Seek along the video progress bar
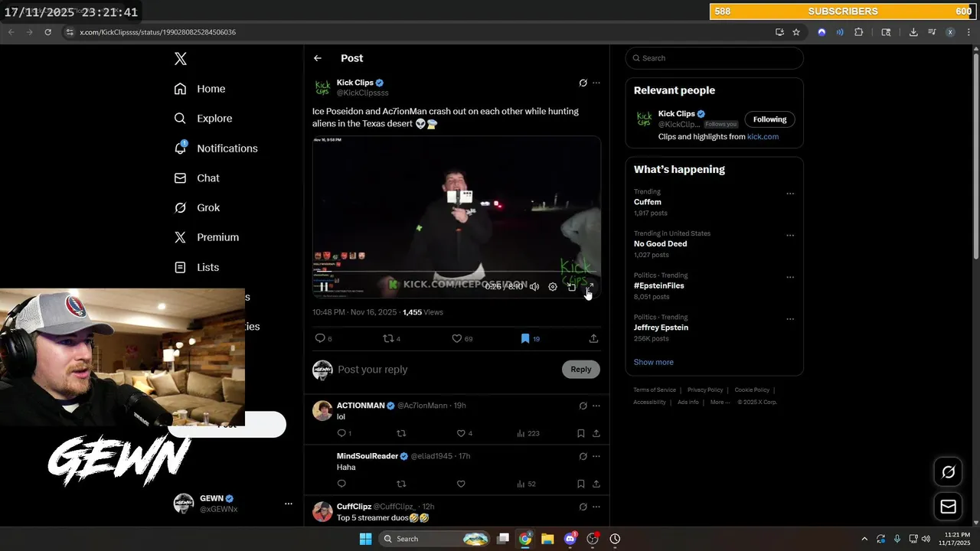The width and height of the screenshot is (980, 551). click(x=456, y=272)
